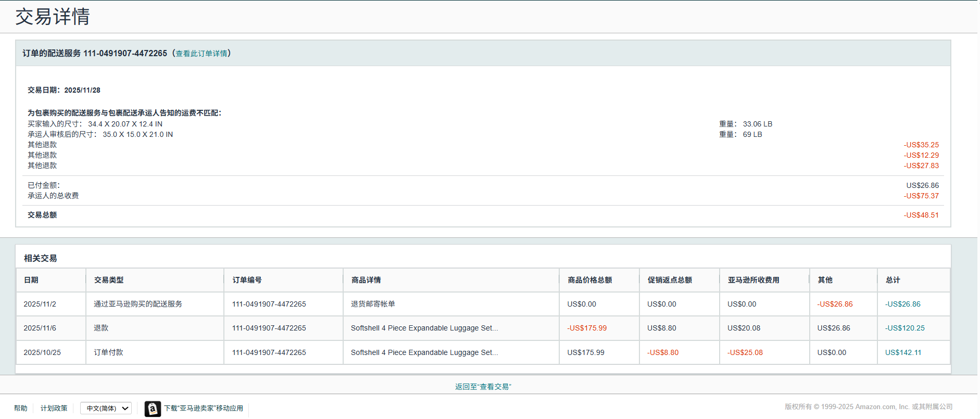The height and width of the screenshot is (419, 980).
Task: Click the 日期 column header
Action: pyautogui.click(x=31, y=280)
